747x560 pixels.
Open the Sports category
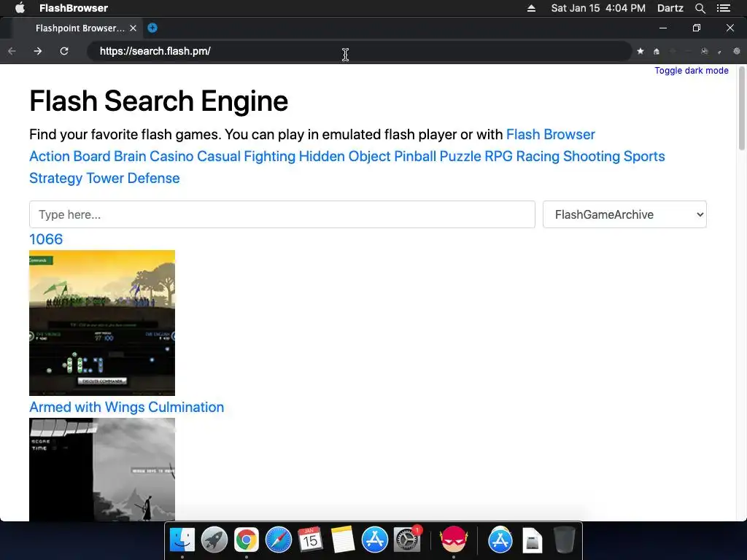tap(644, 156)
